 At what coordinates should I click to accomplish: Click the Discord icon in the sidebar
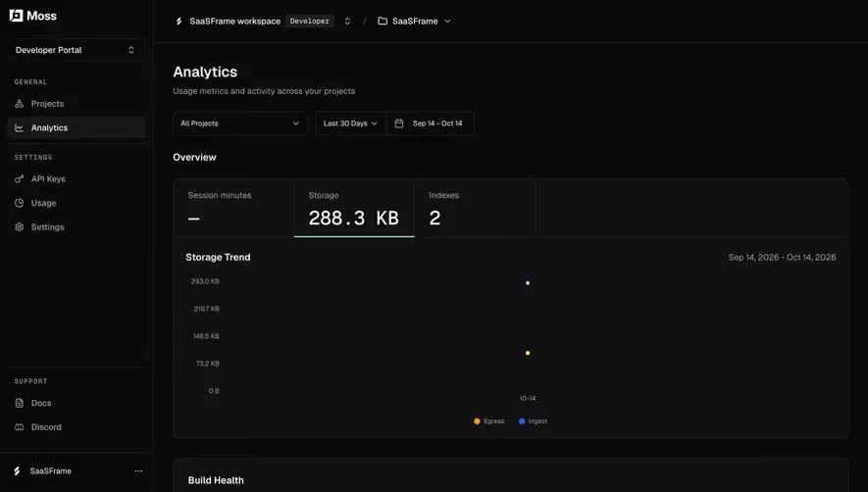tap(20, 427)
